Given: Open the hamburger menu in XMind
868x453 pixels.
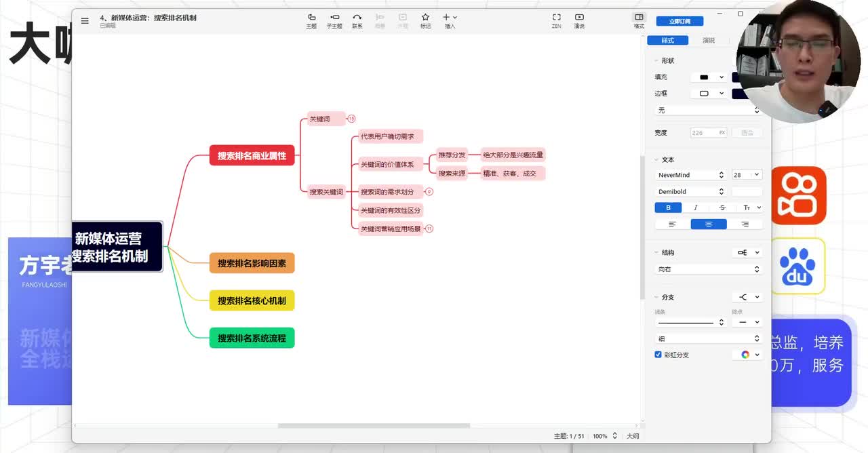Looking at the screenshot, I should [x=85, y=21].
